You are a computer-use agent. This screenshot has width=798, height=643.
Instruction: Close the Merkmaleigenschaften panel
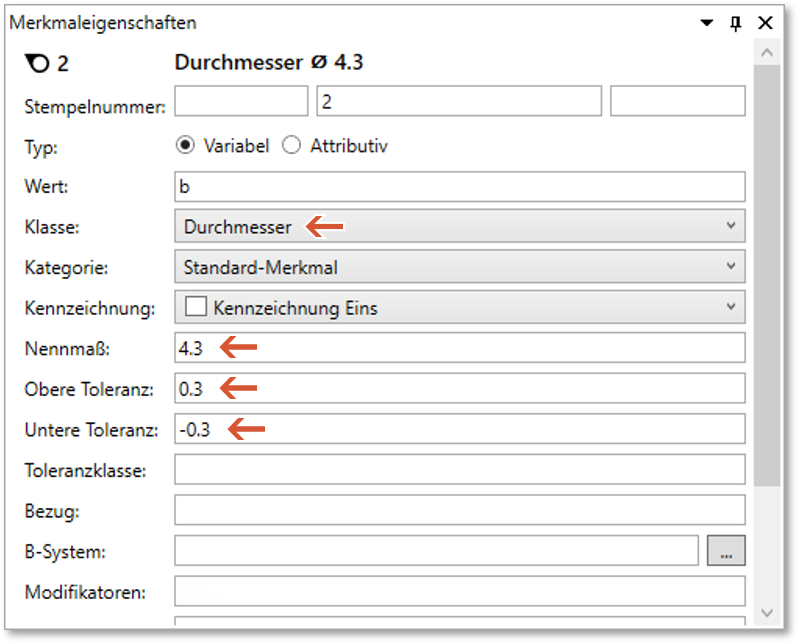pyautogui.click(x=765, y=22)
